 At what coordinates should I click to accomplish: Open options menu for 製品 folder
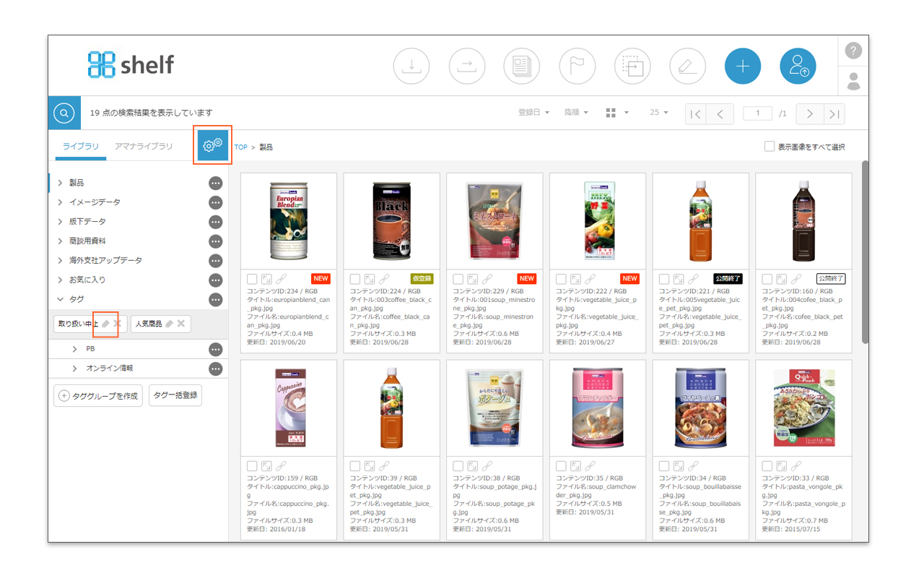click(215, 184)
